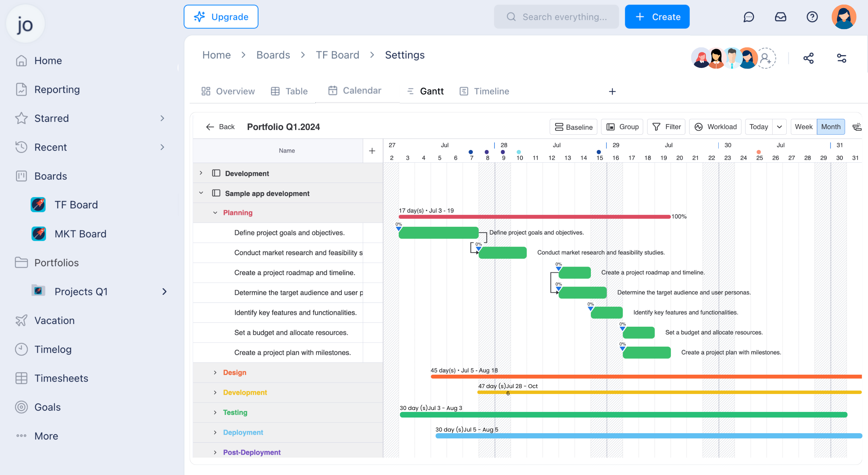Click the Upgrade button
Viewport: 868px width, 475px height.
[221, 17]
